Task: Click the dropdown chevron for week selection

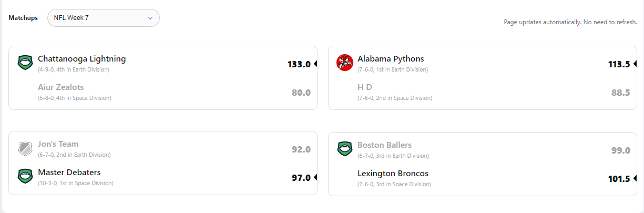Action: tap(150, 18)
